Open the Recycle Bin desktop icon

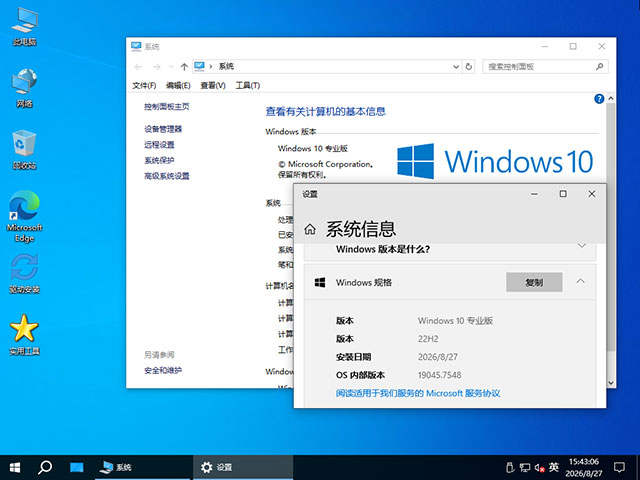(24, 149)
